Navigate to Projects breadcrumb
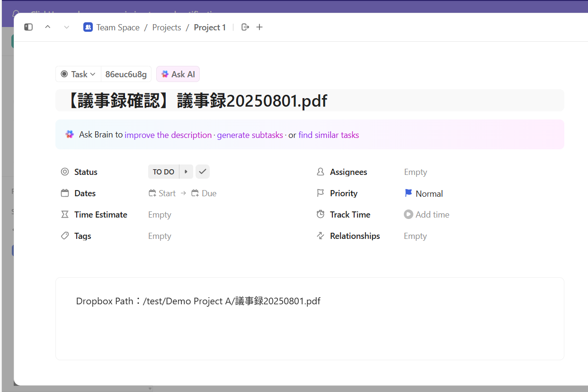This screenshot has width=588, height=392. point(167,27)
